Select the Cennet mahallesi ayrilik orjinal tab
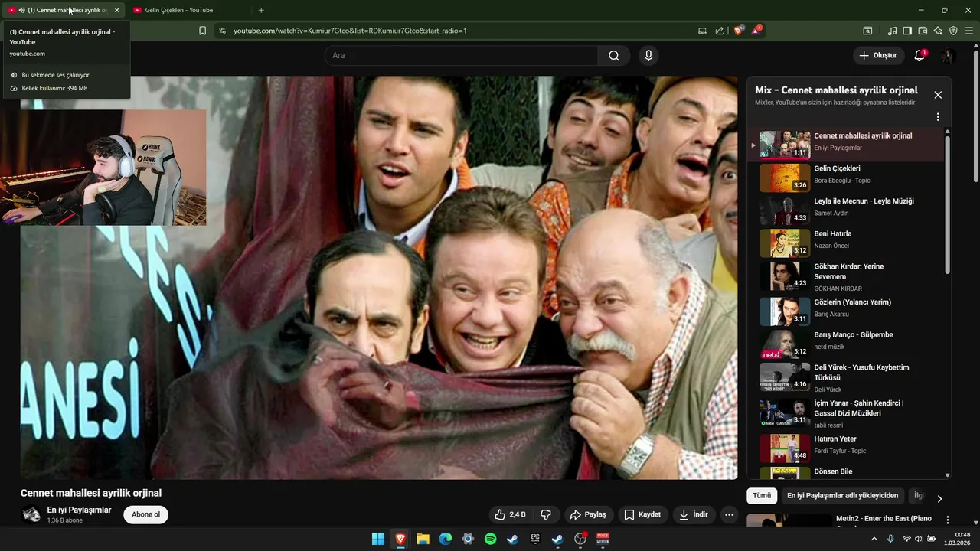The width and height of the screenshot is (980, 551). [x=64, y=10]
